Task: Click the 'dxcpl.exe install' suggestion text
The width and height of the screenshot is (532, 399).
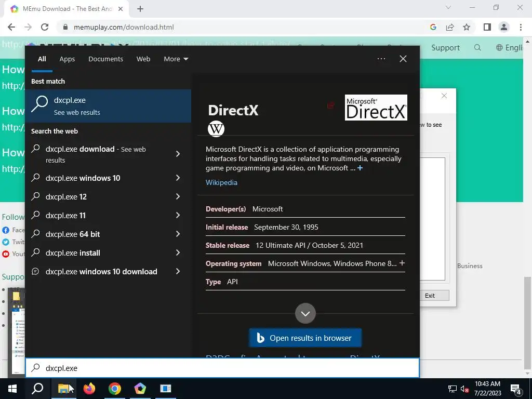Action: tap(73, 253)
